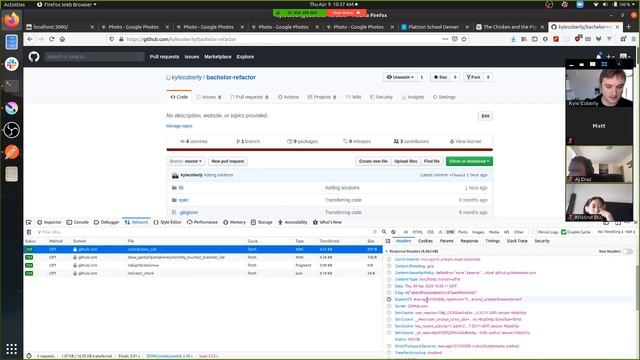Viewport: 640px width, 360px height.
Task: Close the localhost:3000 tab
Action: [92, 27]
